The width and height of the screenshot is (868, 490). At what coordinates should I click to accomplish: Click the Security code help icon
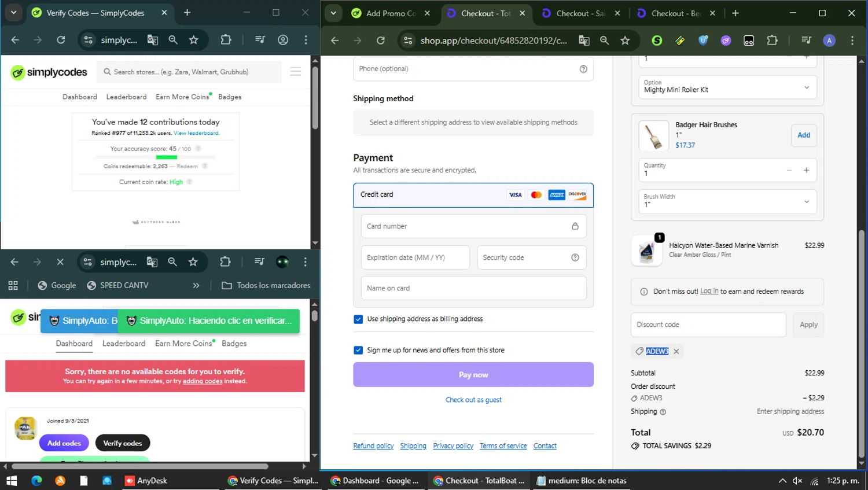pos(575,257)
